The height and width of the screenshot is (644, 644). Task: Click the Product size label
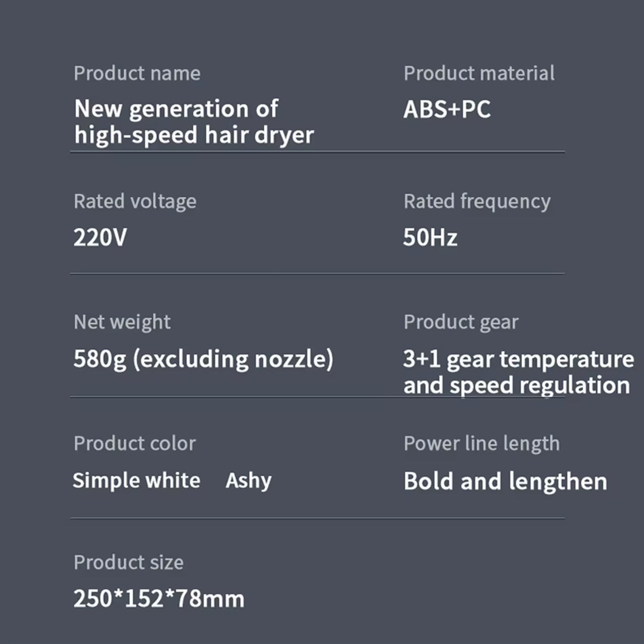[x=128, y=562]
